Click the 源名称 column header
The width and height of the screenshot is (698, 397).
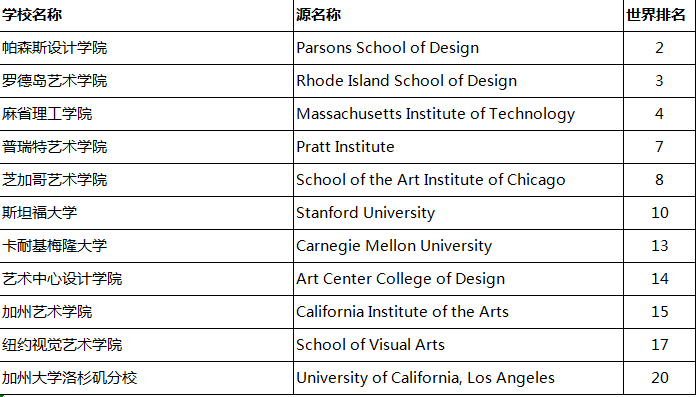[458, 15]
